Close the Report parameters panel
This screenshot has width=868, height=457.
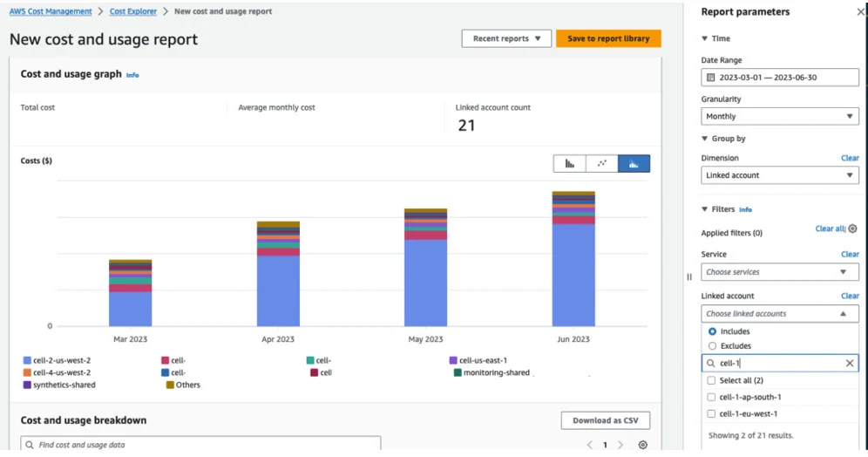point(860,12)
